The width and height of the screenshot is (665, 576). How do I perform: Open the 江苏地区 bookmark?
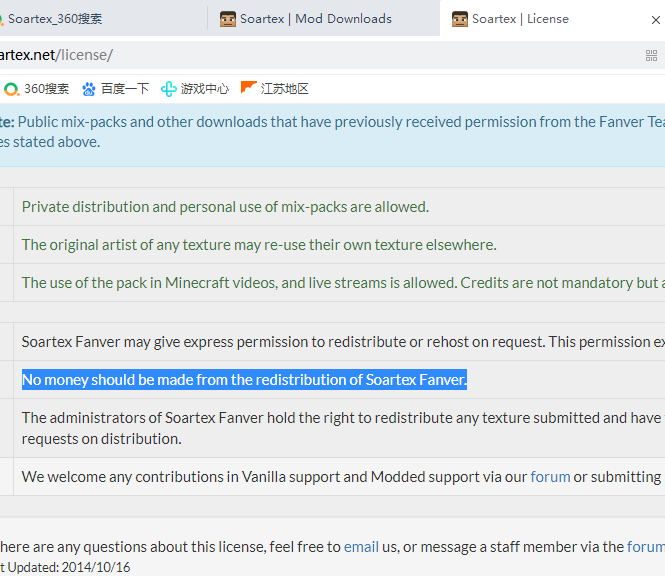275,89
